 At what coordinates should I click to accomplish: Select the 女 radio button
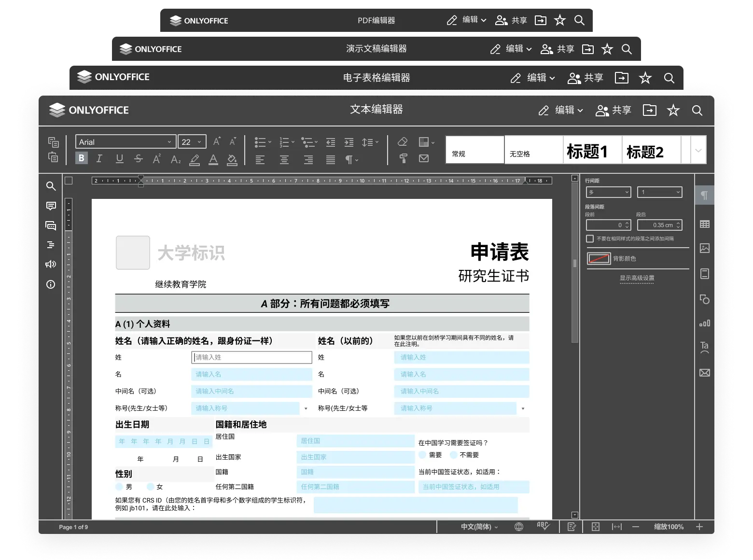click(150, 487)
